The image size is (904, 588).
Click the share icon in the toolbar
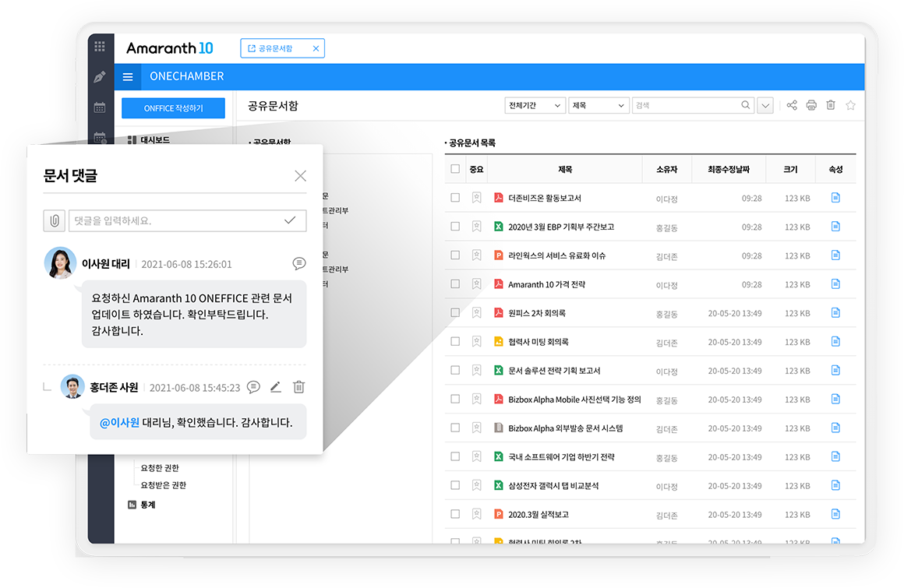click(792, 105)
